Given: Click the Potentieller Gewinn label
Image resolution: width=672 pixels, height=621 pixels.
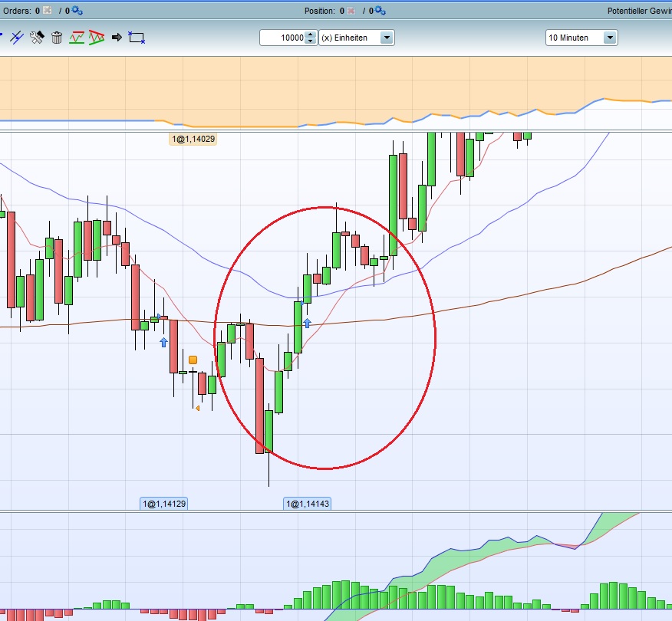Looking at the screenshot, I should tap(640, 11).
